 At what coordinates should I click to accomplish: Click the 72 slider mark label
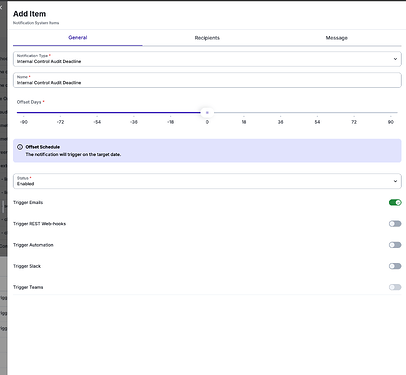[x=354, y=122]
